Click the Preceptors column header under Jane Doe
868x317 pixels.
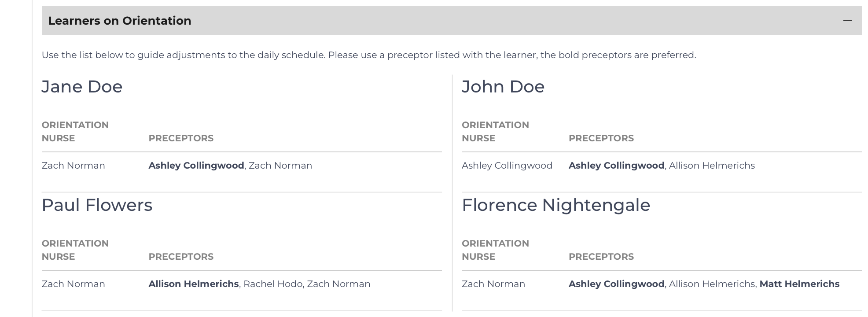click(180, 138)
